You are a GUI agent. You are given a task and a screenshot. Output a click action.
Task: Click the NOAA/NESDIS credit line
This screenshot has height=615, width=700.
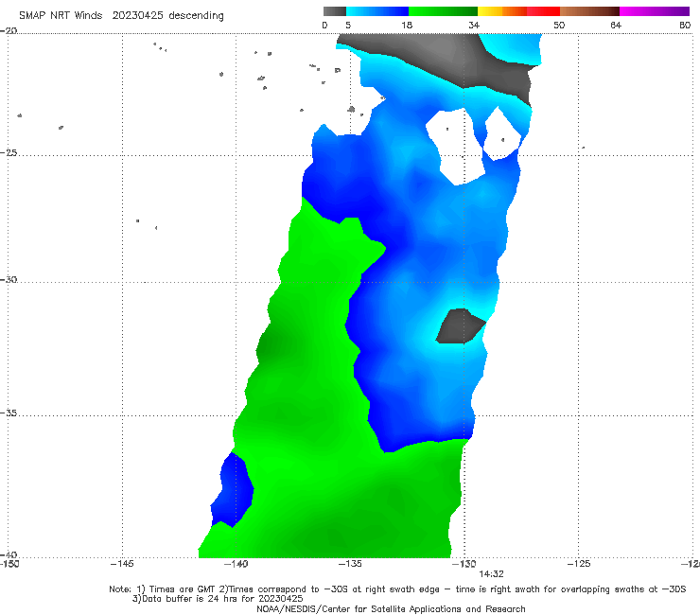(x=391, y=609)
